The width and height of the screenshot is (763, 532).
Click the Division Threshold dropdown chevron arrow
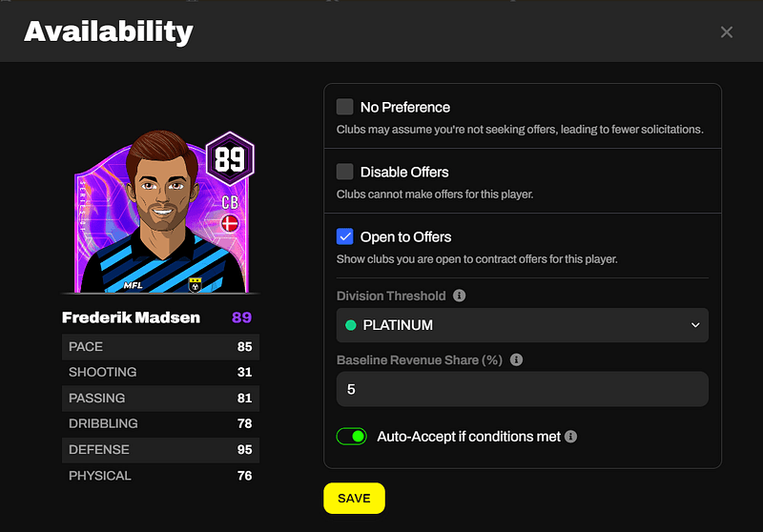click(694, 325)
